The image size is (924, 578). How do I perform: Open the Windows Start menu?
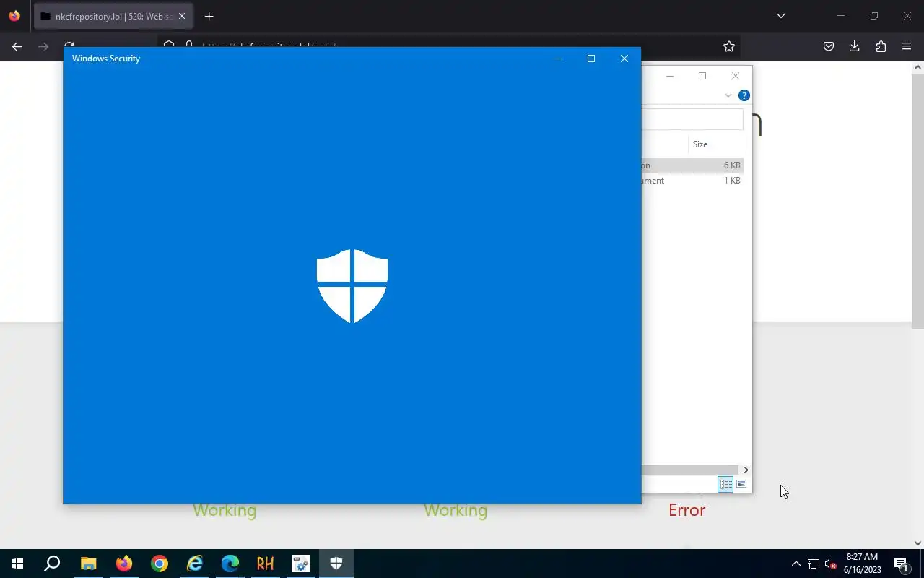(17, 564)
